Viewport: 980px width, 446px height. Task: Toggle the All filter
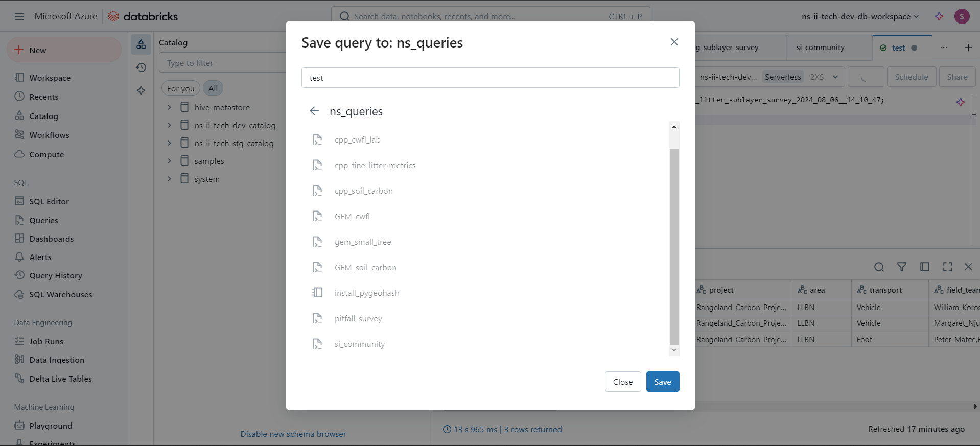[213, 88]
